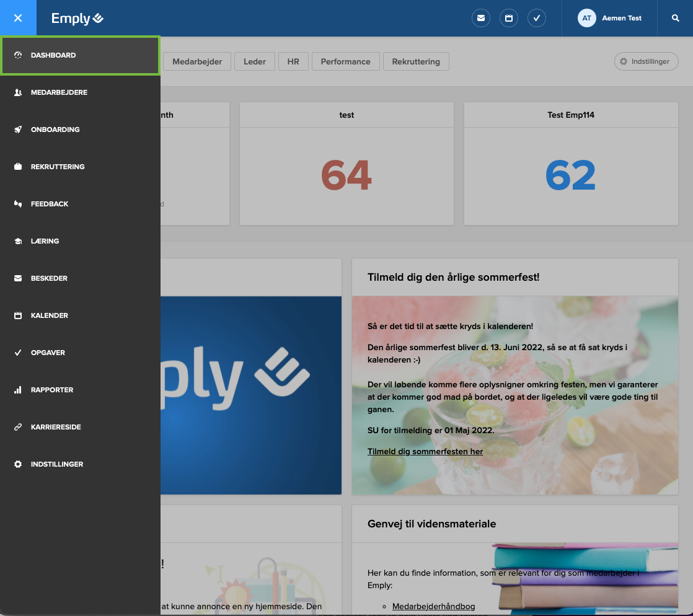Viewport: 693px width, 616px height.
Task: Close the sidebar with the X button
Action: point(19,18)
